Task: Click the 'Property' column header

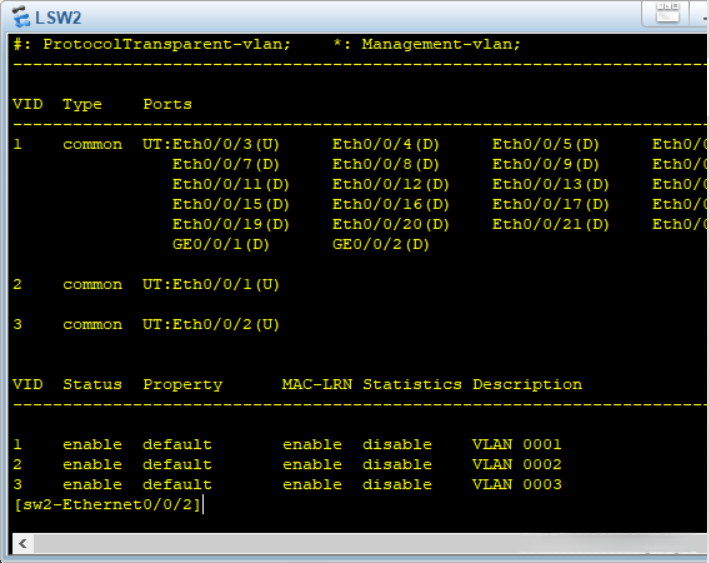Action: [x=183, y=385]
